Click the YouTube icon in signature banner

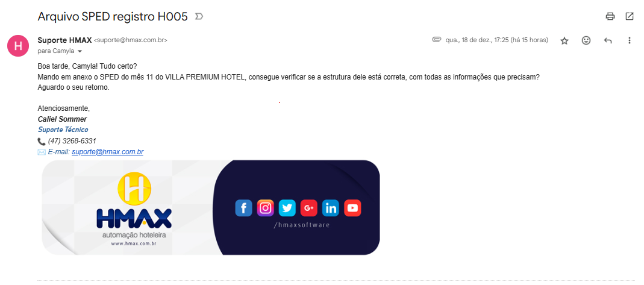tap(352, 208)
